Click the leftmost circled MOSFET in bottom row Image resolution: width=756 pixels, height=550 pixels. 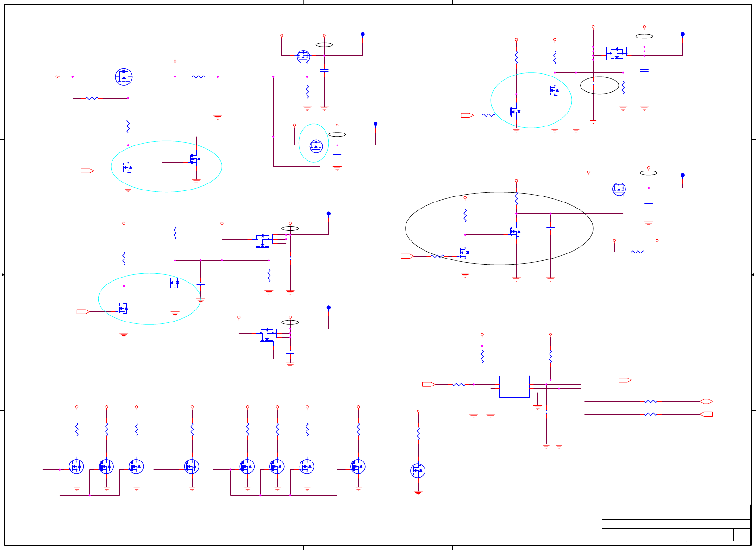click(x=77, y=466)
